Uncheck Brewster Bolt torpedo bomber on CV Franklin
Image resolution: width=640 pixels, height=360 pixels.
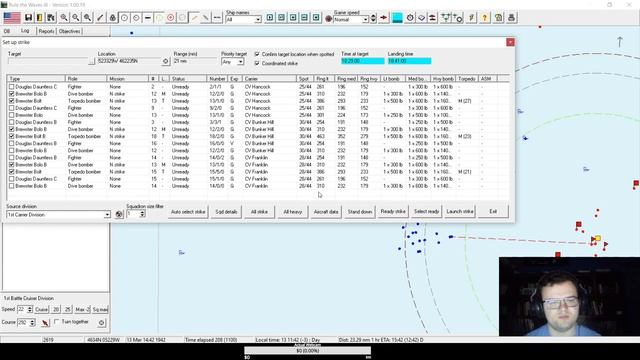(x=11, y=172)
